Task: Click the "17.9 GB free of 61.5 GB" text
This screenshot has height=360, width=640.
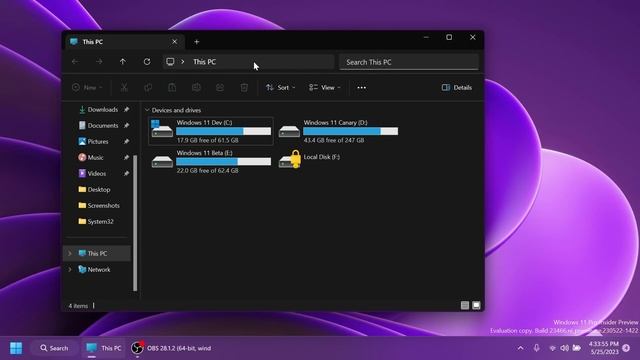Action: (208, 140)
